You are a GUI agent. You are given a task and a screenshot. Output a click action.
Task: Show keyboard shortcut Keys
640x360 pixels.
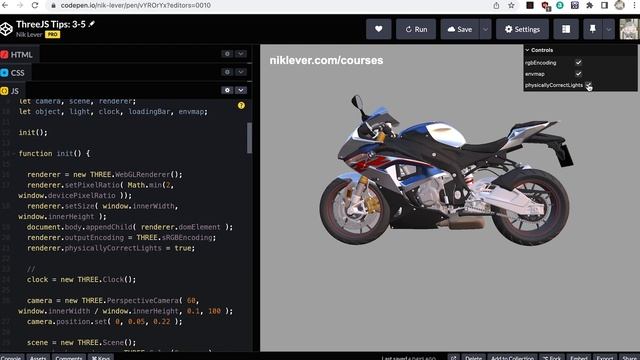point(100,358)
